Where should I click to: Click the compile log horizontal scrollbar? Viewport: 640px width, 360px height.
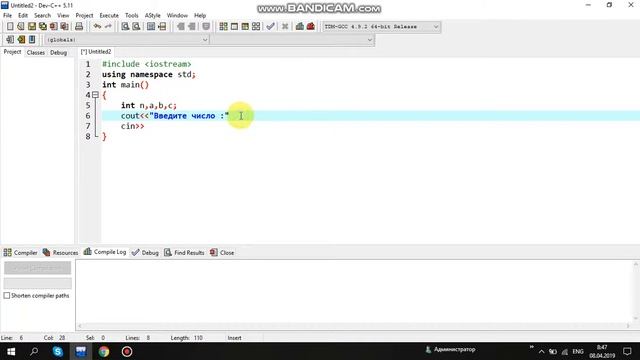tap(353, 326)
